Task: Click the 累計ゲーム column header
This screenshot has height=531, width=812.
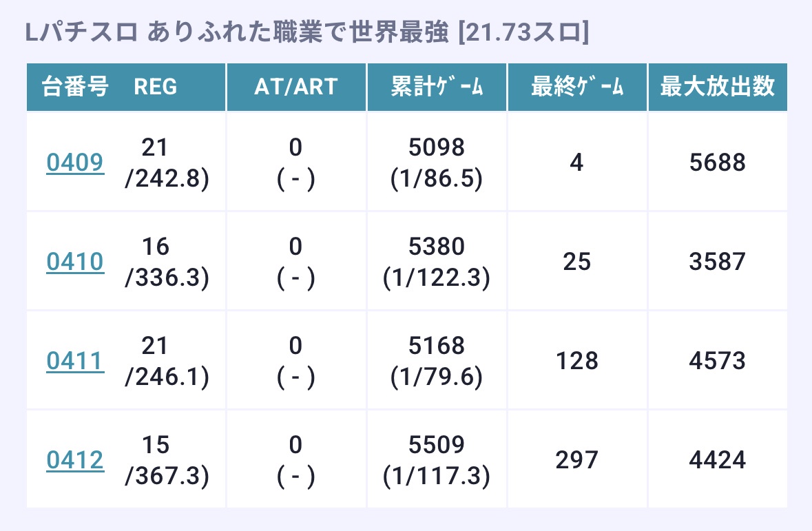Action: [437, 87]
